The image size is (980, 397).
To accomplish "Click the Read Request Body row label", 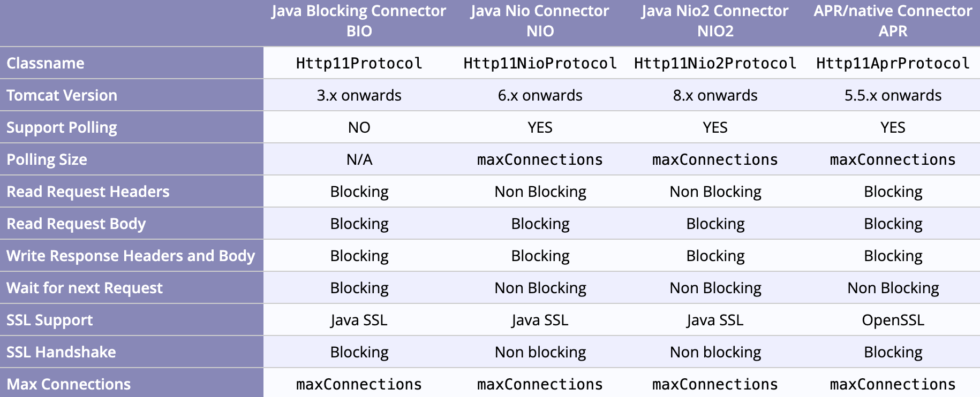I will pyautogui.click(x=76, y=224).
